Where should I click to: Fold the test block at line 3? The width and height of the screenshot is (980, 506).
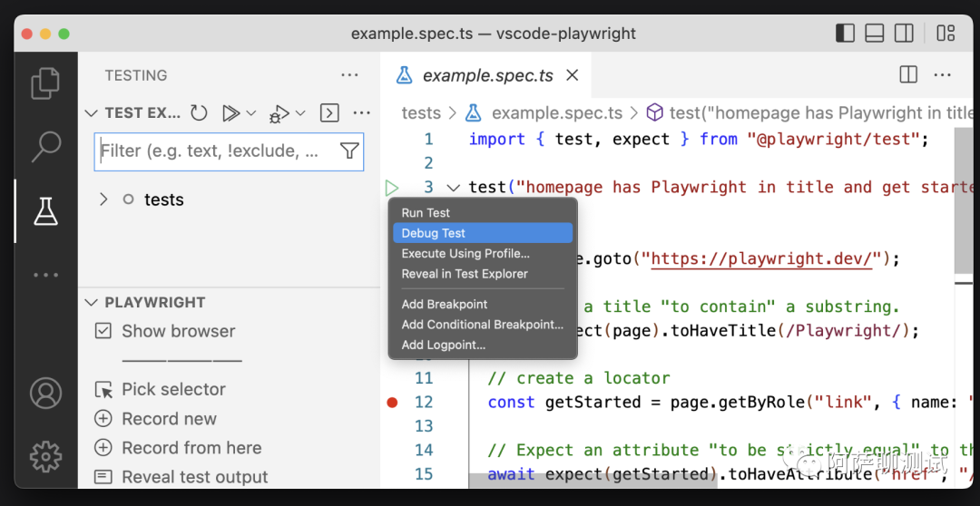pyautogui.click(x=454, y=188)
